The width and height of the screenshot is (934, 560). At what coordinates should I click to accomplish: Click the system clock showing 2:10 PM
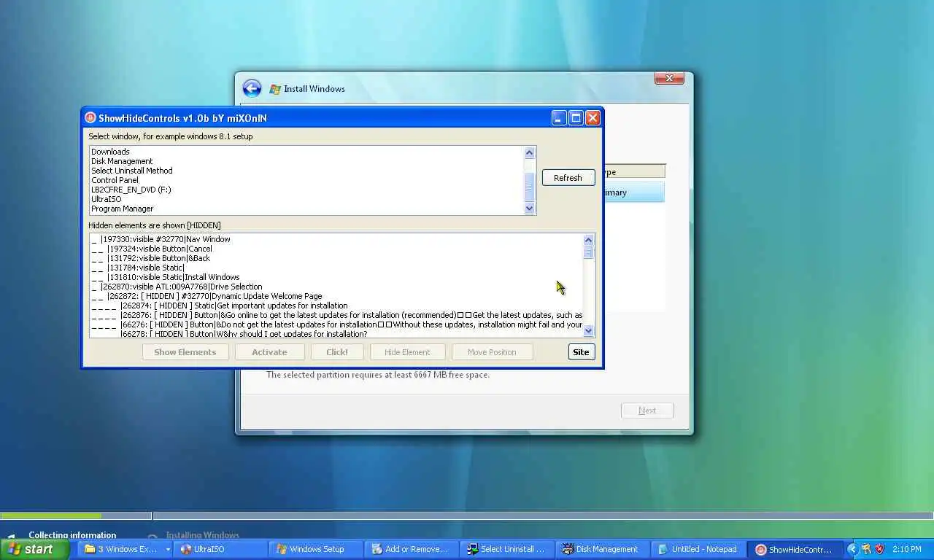click(906, 549)
